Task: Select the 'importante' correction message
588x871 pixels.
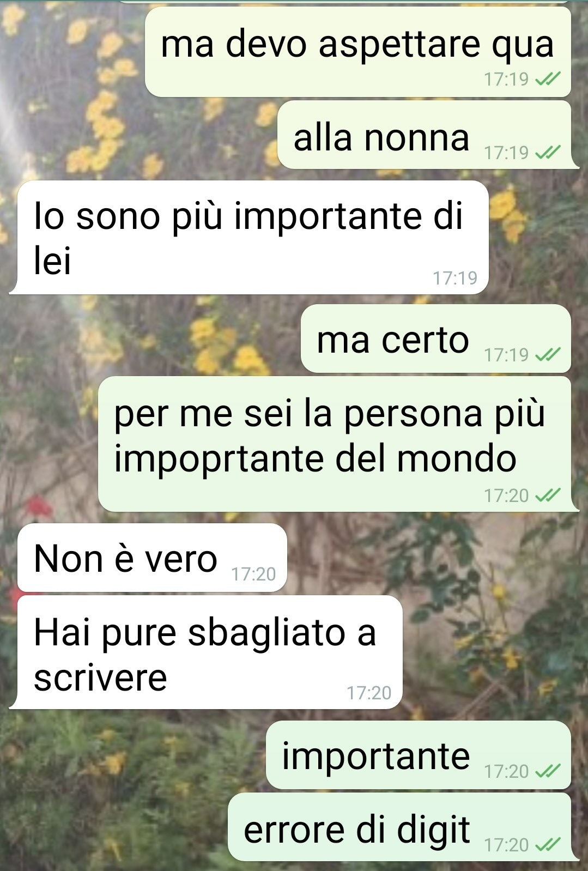Action: 419,755
